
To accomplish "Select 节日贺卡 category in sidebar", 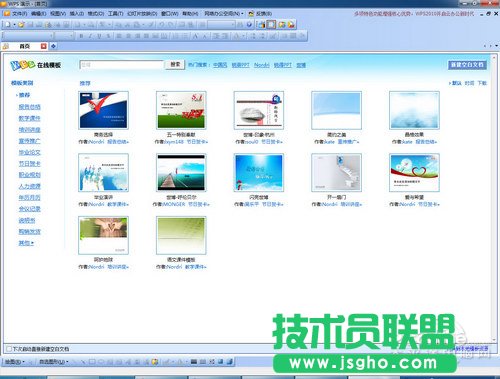I will [29, 164].
